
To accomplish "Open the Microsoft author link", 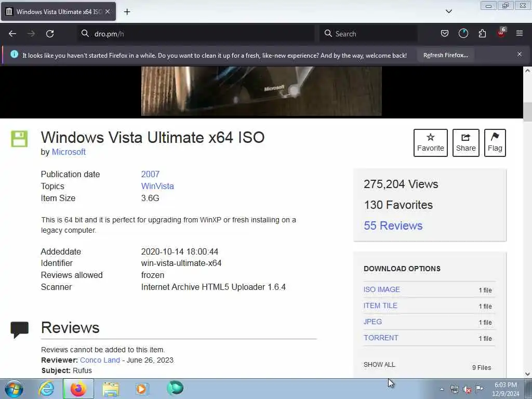I will [69, 152].
